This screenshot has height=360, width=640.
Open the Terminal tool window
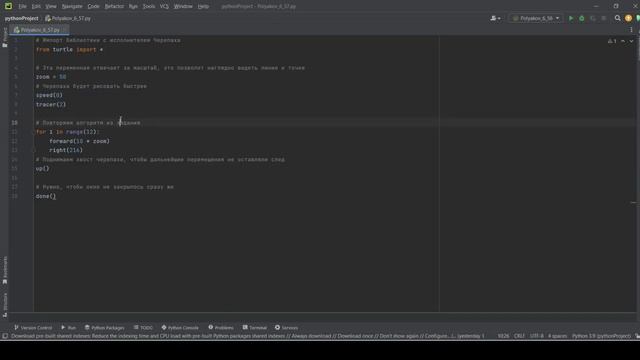255,328
